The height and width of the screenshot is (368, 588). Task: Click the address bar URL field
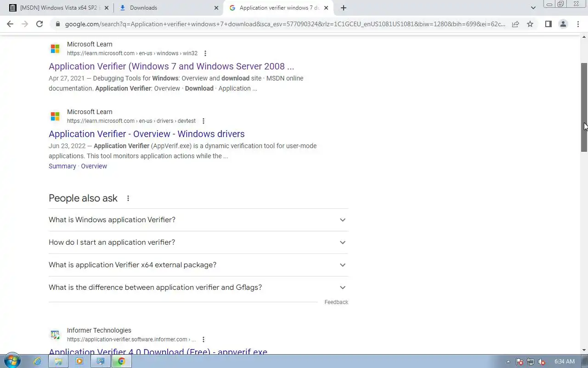(285, 24)
